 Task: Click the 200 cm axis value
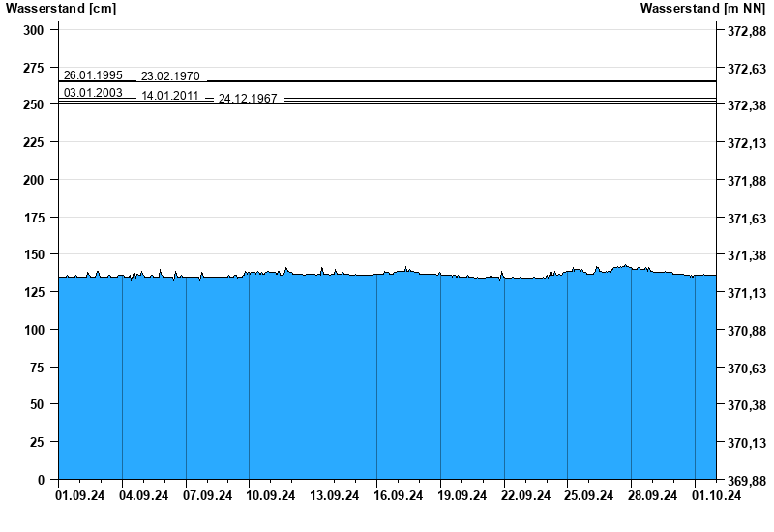tap(34, 180)
